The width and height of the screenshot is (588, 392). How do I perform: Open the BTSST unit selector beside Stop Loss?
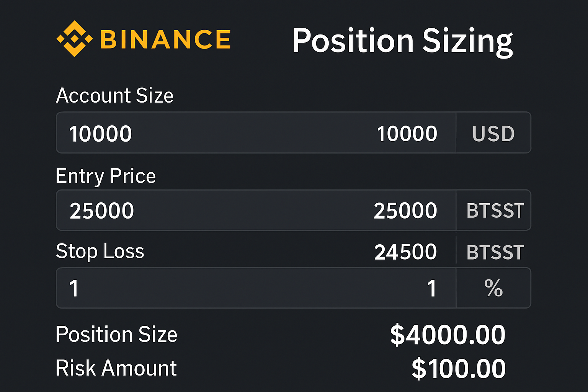494,252
